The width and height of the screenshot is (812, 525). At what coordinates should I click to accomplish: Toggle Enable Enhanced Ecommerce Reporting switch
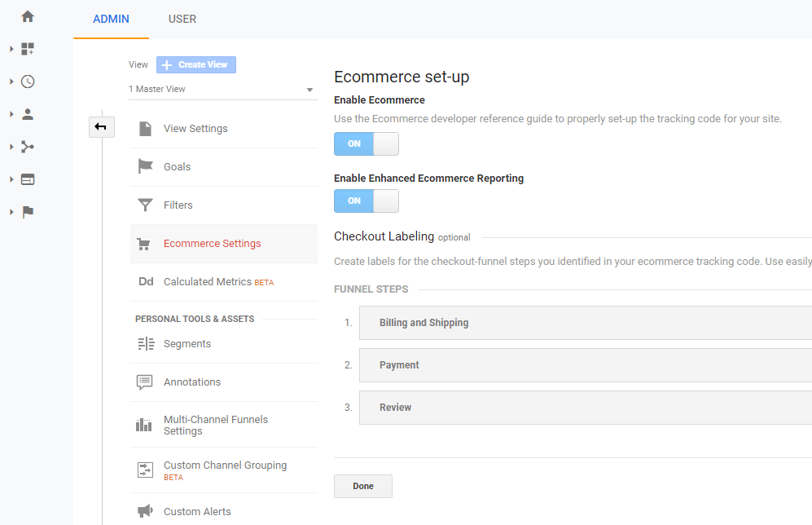(366, 201)
